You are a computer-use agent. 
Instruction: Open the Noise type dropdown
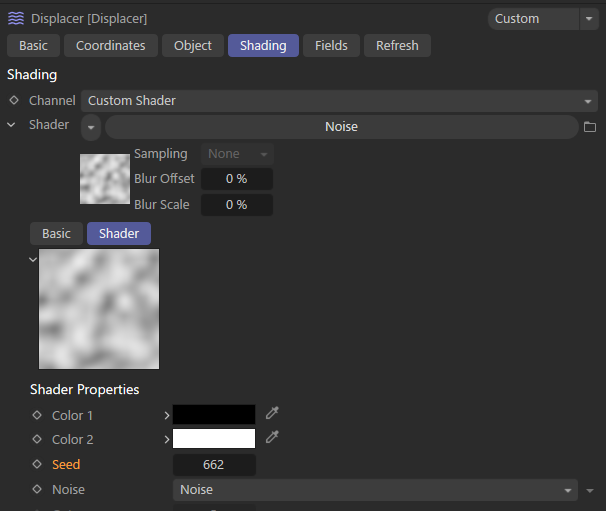[x=375, y=490]
